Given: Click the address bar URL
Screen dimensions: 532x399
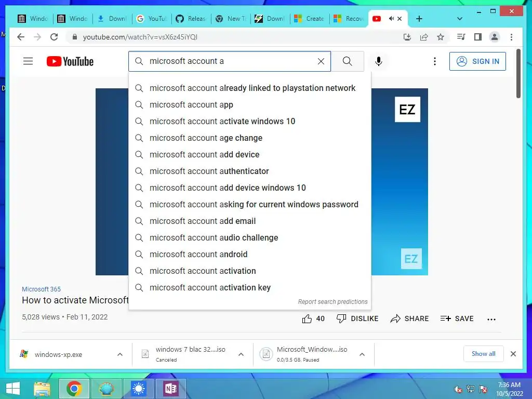Looking at the screenshot, I should (140, 37).
